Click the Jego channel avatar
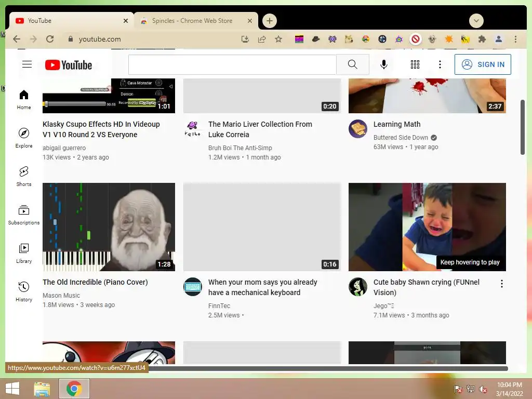The width and height of the screenshot is (532, 399). (x=358, y=287)
